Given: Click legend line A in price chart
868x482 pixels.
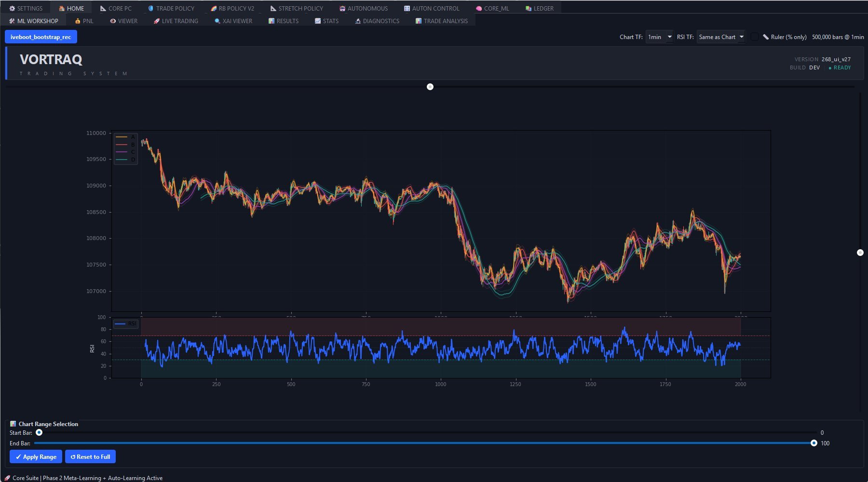Looking at the screenshot, I should pyautogui.click(x=125, y=137).
